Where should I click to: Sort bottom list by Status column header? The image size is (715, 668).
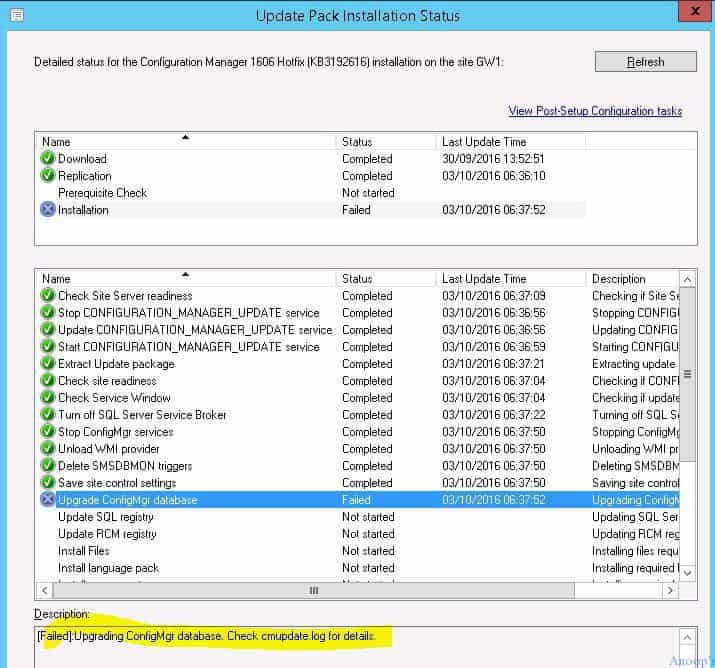click(386, 278)
